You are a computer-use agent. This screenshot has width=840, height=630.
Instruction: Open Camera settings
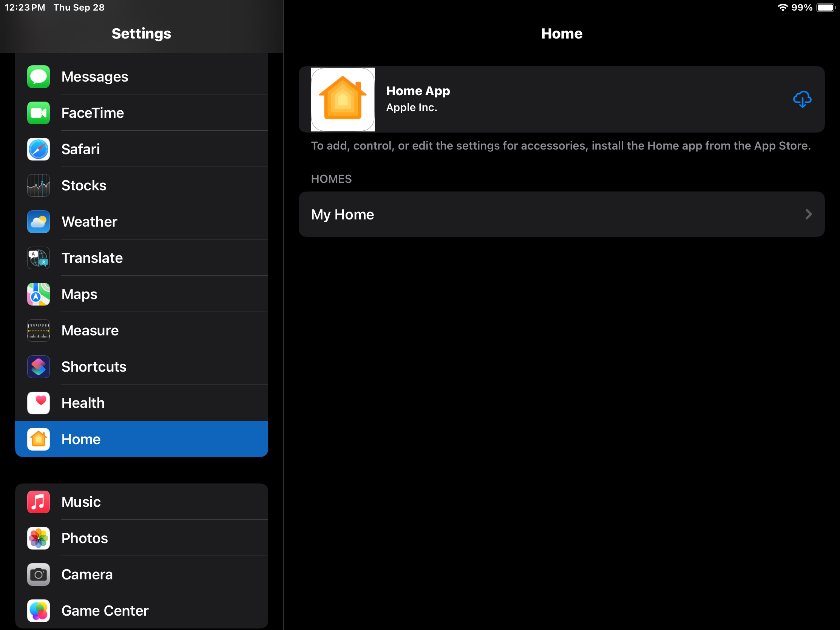click(x=87, y=574)
